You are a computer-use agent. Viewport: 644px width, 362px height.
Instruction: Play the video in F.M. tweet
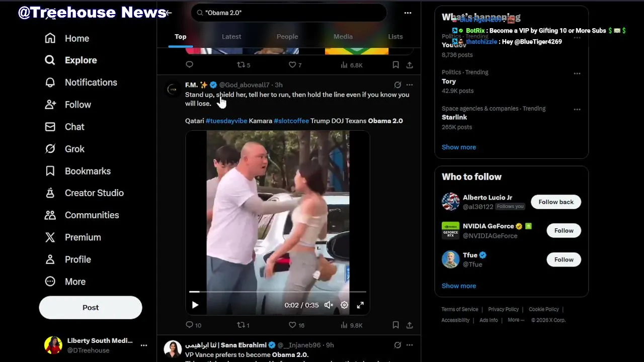pyautogui.click(x=195, y=305)
